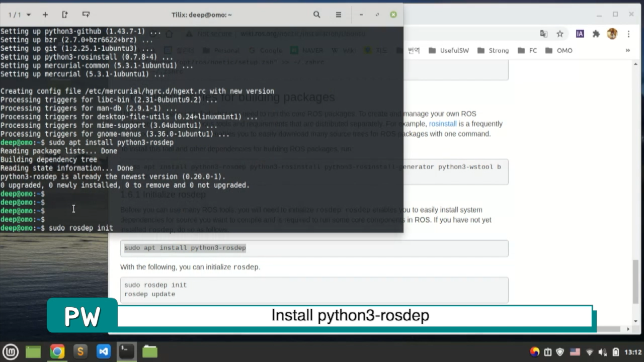Open the 13:12 clock calendar
The width and height of the screenshot is (644, 362).
pyautogui.click(x=633, y=352)
